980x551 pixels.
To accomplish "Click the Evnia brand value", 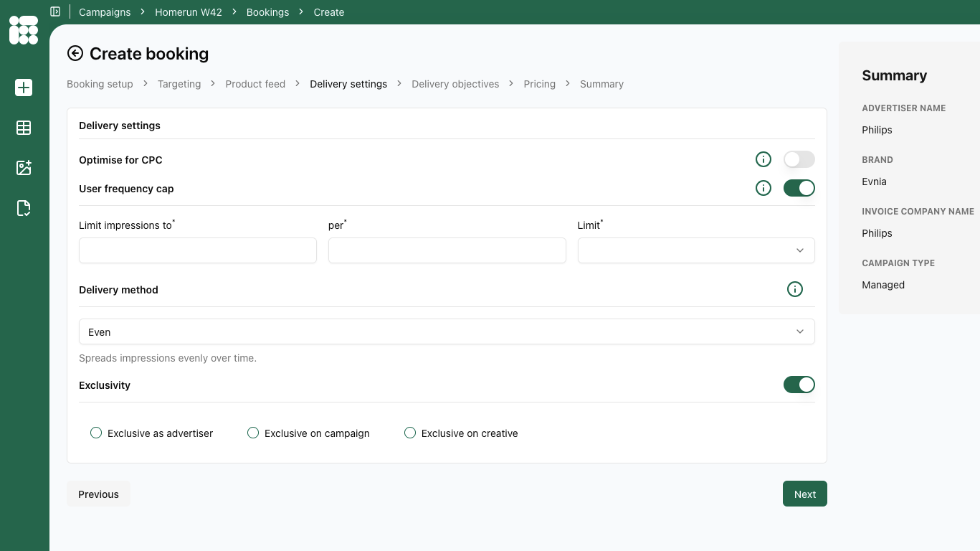I will click(874, 182).
